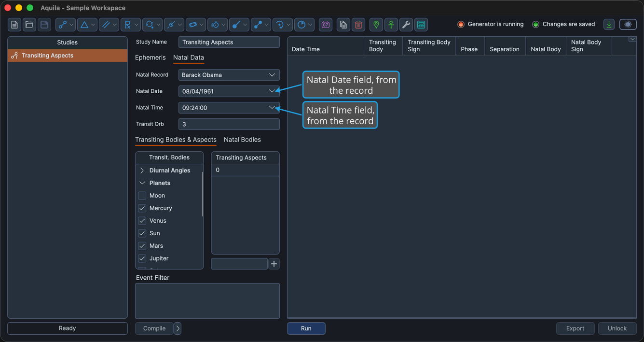Click the circular arrows cycle tool icon
This screenshot has height=342, width=644.
point(150,25)
